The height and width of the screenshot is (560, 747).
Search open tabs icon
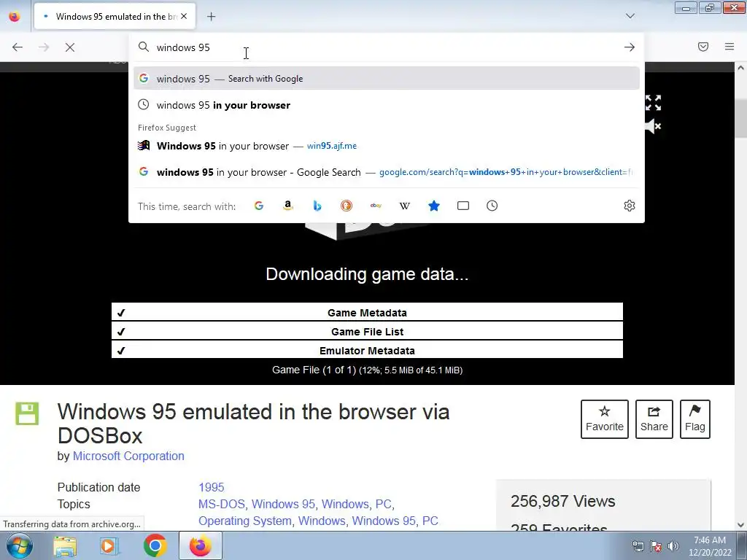463,206
